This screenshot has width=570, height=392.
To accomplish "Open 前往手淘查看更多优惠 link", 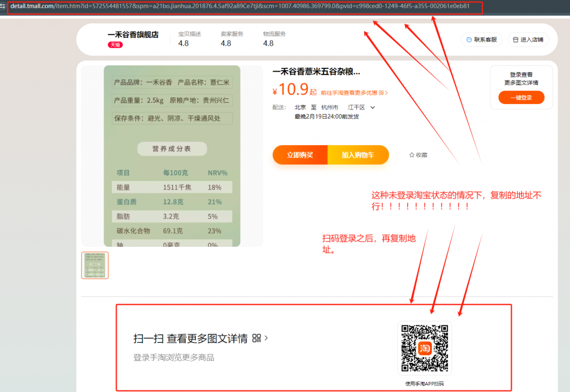I will [x=354, y=93].
